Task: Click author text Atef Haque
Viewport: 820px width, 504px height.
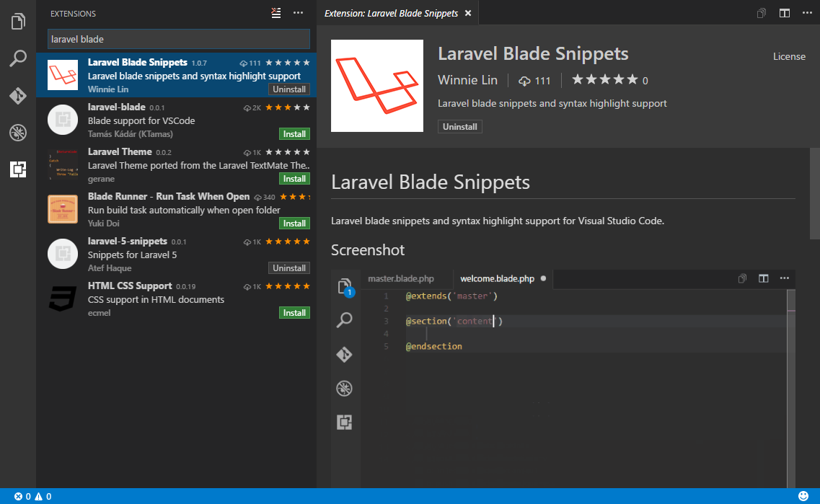Action: [110, 268]
